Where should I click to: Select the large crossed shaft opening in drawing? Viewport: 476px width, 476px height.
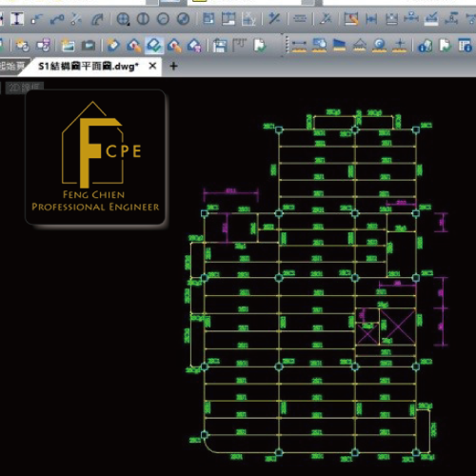(397, 327)
